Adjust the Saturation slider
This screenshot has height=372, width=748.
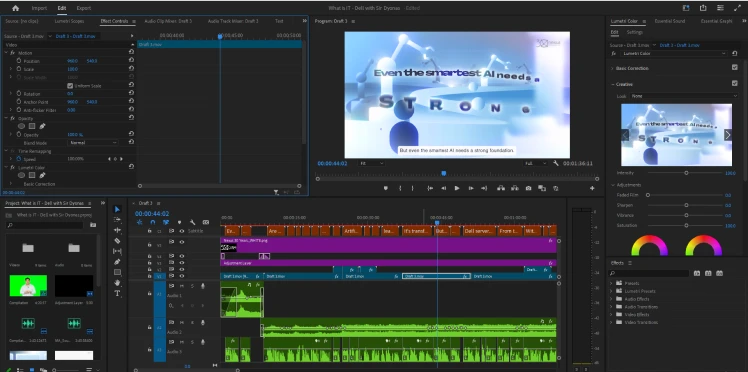point(686,225)
